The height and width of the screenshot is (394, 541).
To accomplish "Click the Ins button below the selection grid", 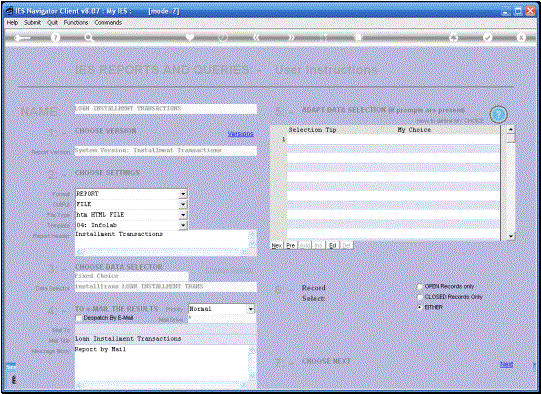I will point(319,245).
